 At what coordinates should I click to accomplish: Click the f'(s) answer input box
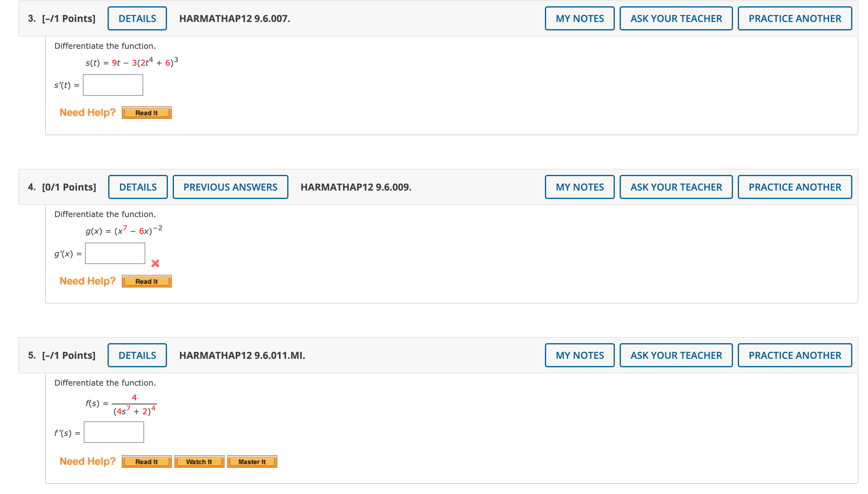pos(114,432)
